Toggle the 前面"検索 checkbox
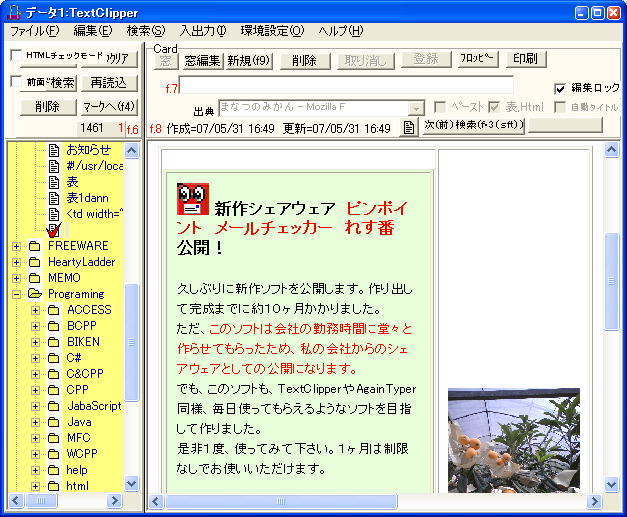This screenshot has width=627, height=517. point(14,82)
